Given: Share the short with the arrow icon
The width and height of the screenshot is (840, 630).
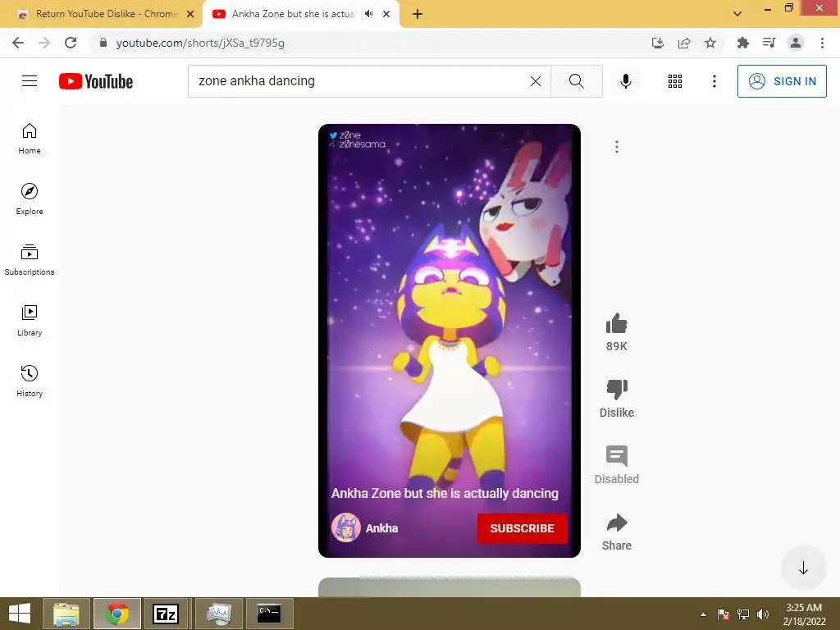Looking at the screenshot, I should (617, 523).
